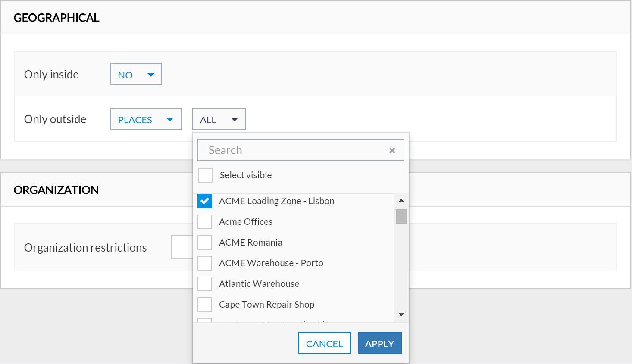Uncheck ACME Loading Zone - Lisbon
632x364 pixels.
coord(205,201)
